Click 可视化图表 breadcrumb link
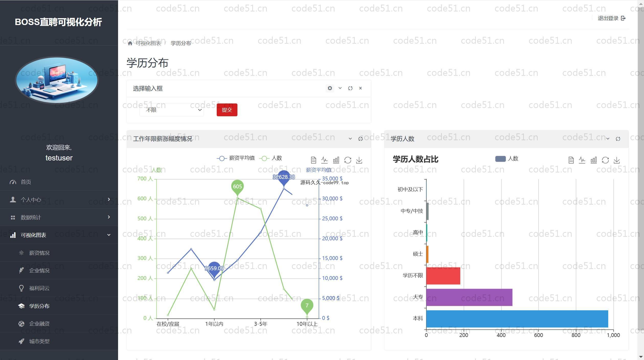The height and width of the screenshot is (360, 644). click(148, 43)
